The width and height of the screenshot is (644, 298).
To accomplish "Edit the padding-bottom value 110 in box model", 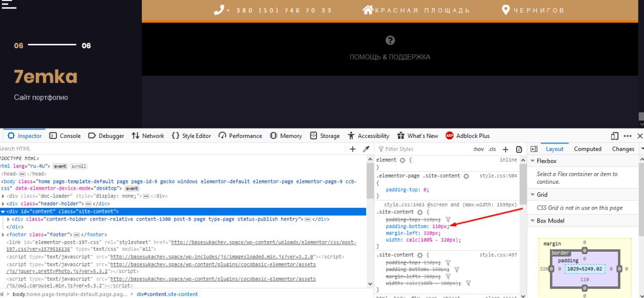I will click(x=585, y=279).
